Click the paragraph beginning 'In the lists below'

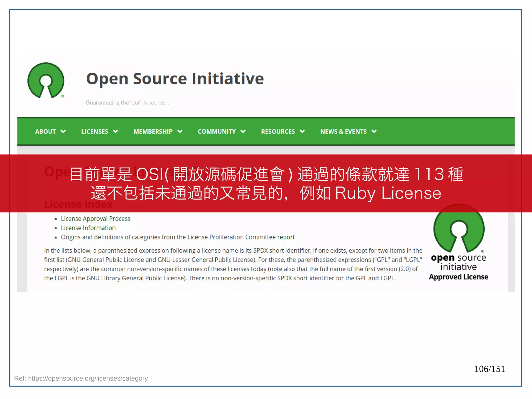(x=233, y=264)
